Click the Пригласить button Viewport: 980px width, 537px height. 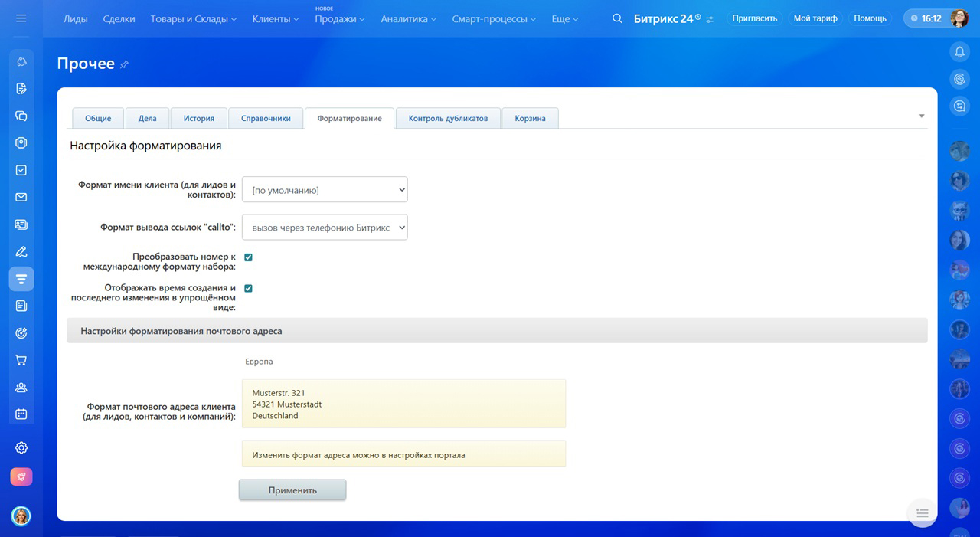pos(754,18)
